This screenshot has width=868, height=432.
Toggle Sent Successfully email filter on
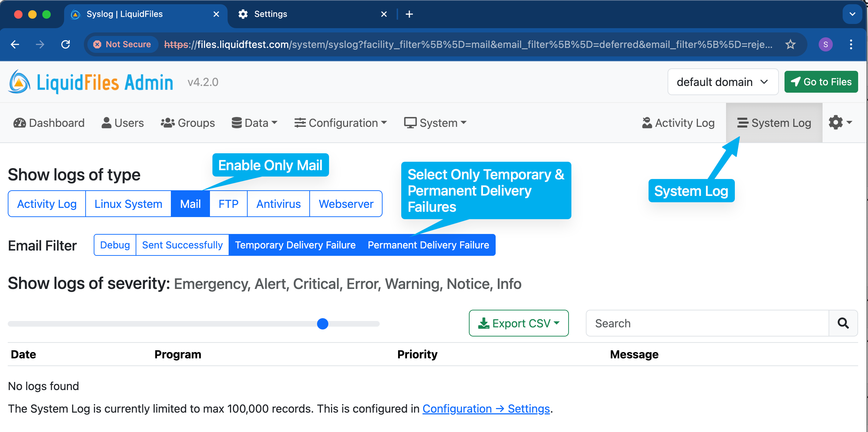tap(182, 245)
